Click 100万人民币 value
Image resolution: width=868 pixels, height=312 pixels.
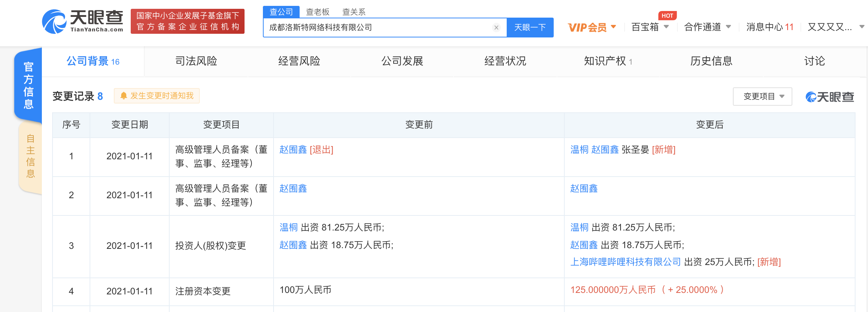click(305, 290)
